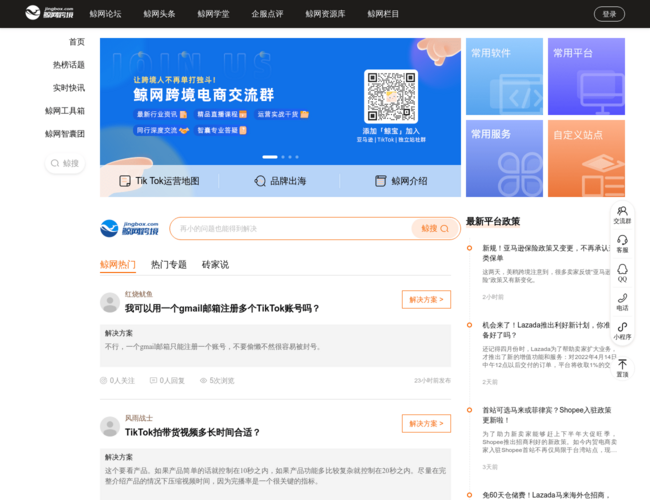Click 解决方案 button for TikTok video question

pos(426,424)
